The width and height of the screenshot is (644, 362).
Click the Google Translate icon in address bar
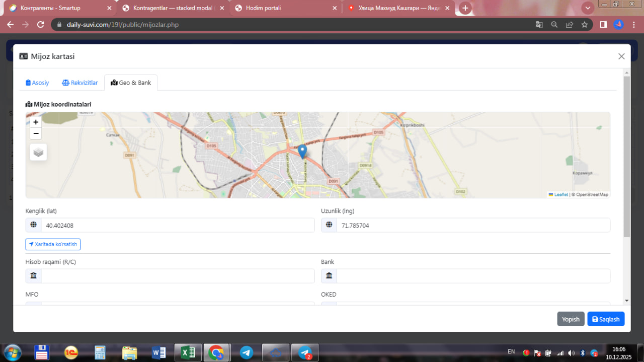coord(539,25)
